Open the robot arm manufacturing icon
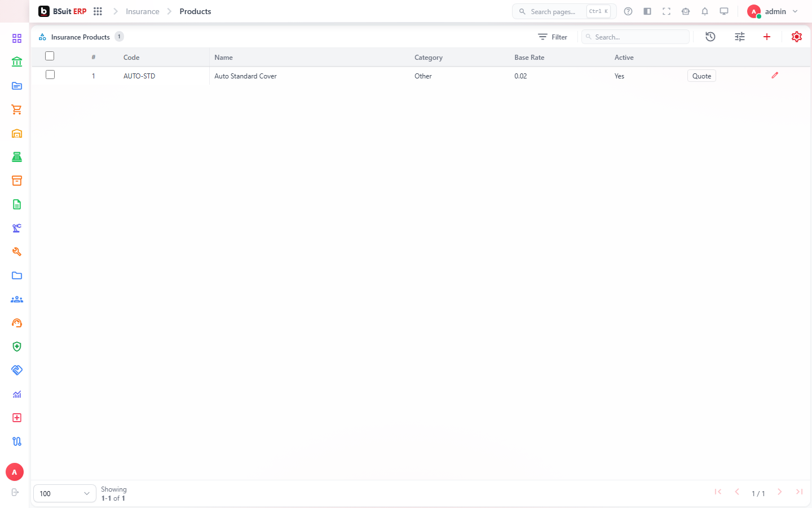 click(x=17, y=228)
